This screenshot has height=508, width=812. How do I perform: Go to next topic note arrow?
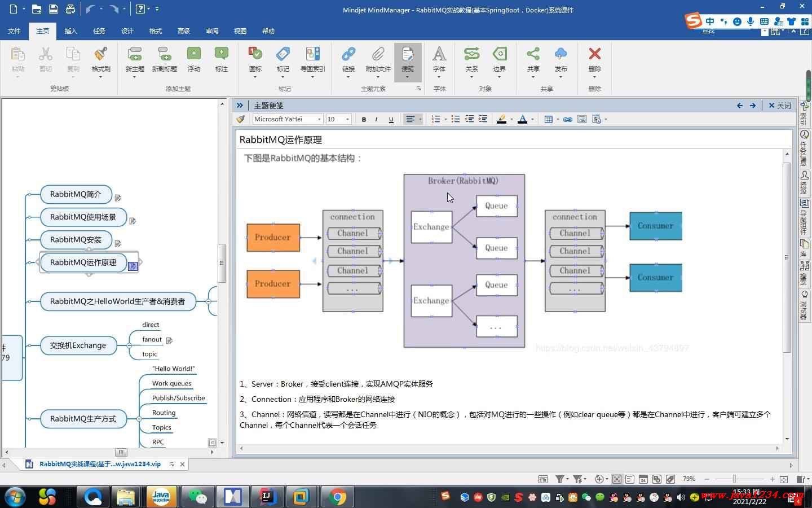tap(753, 106)
